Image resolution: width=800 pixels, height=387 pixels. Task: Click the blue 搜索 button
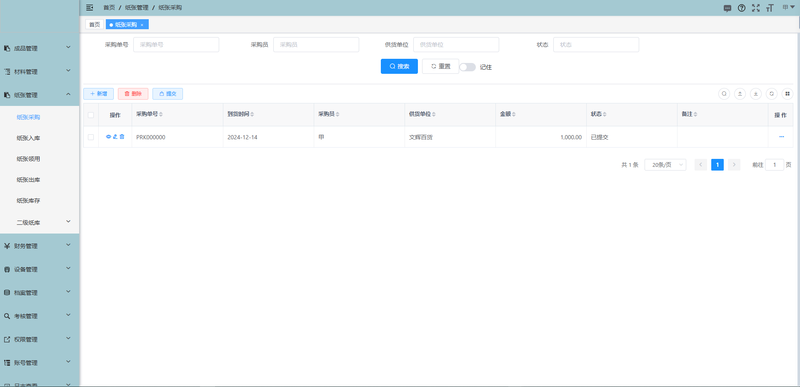pyautogui.click(x=399, y=66)
